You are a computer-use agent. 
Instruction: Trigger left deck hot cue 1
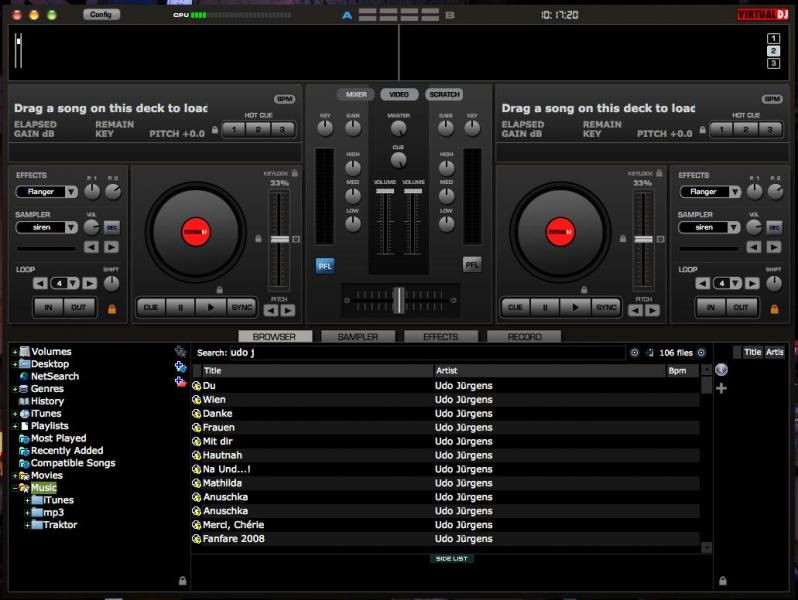coord(234,129)
